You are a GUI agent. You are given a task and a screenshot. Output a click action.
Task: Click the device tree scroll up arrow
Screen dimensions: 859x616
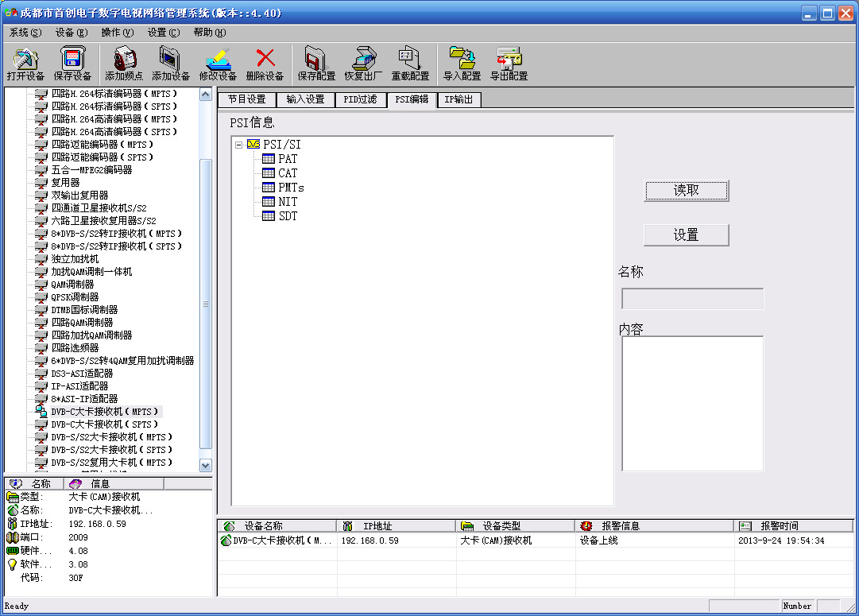(x=206, y=95)
